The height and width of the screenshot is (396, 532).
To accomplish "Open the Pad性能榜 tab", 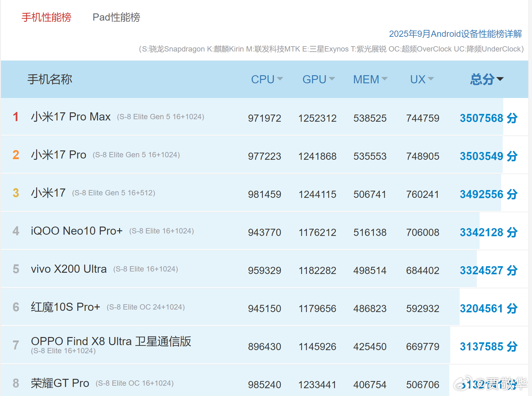I will (x=116, y=17).
